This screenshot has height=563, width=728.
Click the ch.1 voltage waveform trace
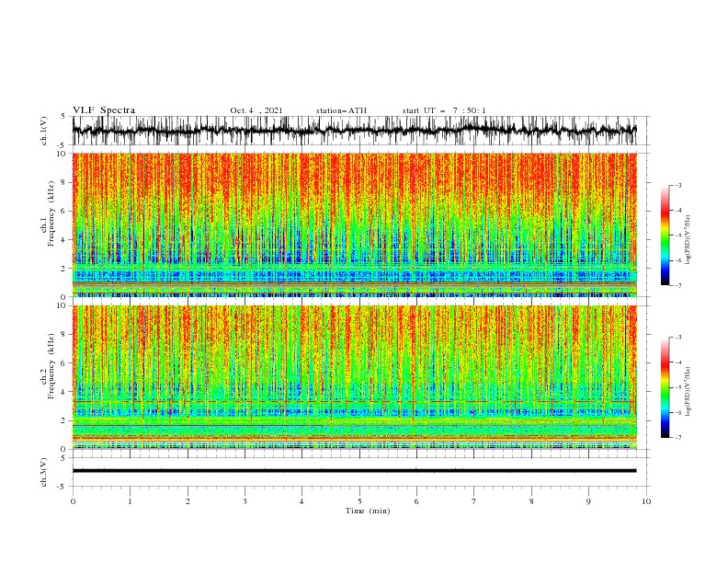click(x=354, y=131)
